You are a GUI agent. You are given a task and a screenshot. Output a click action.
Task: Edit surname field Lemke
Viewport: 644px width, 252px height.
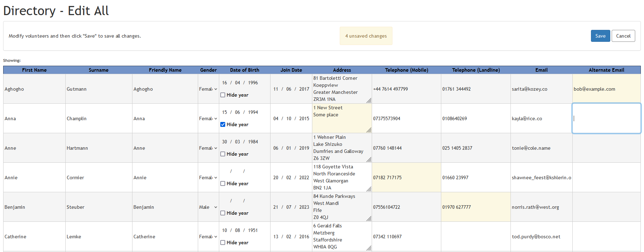point(99,237)
